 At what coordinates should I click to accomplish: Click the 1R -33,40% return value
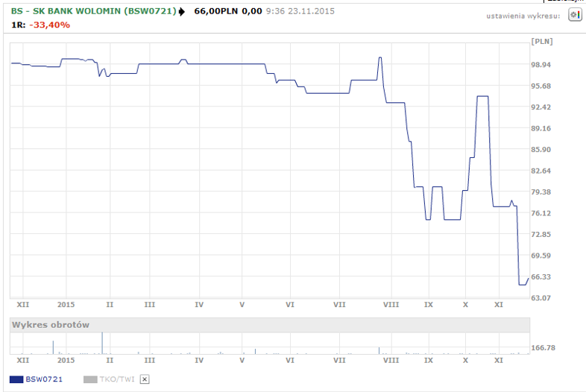click(50, 25)
